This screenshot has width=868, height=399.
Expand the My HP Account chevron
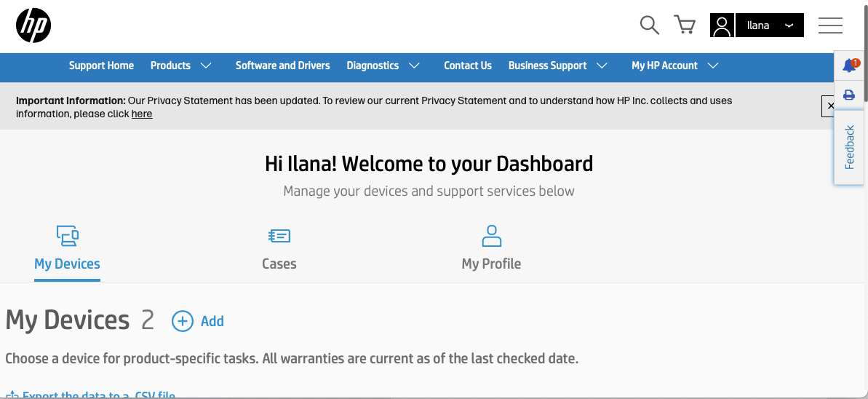[x=713, y=66]
